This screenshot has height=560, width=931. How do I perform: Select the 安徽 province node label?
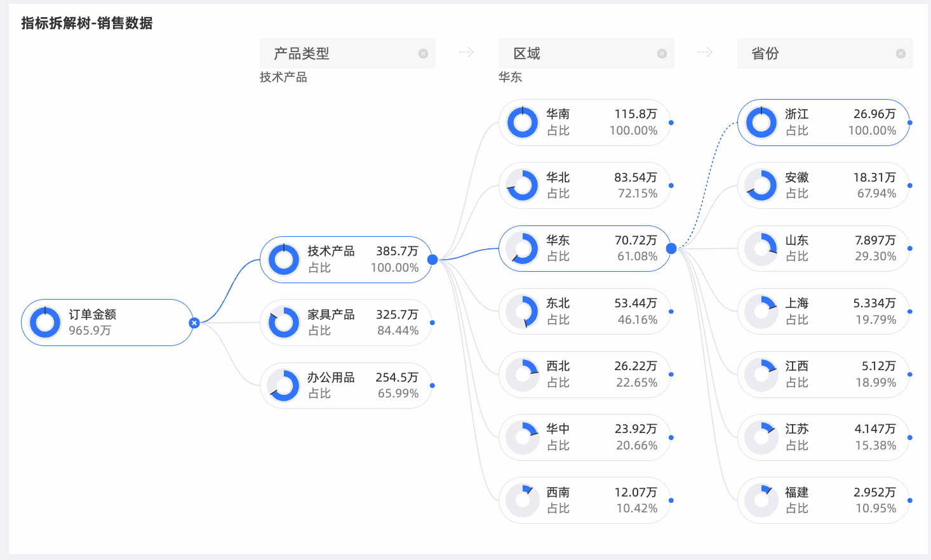797,177
